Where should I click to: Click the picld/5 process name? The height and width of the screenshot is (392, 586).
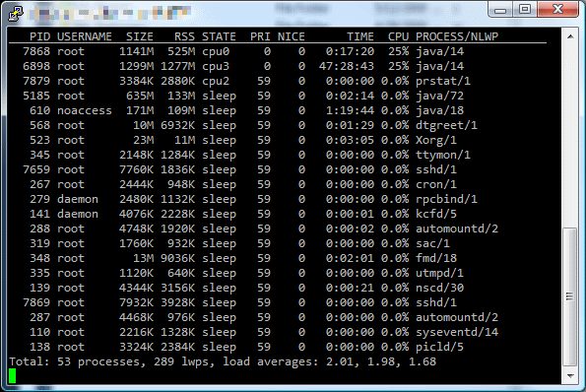pos(439,347)
